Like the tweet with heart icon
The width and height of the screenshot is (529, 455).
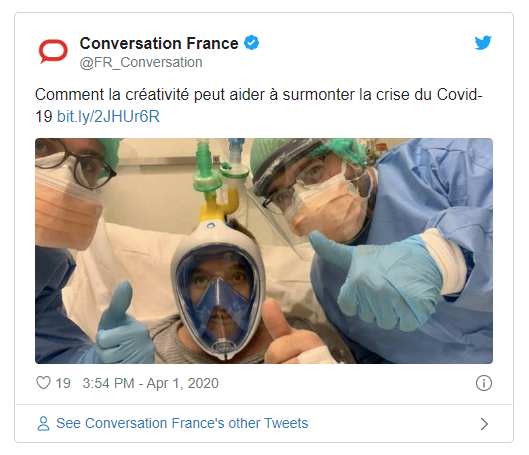click(x=43, y=383)
